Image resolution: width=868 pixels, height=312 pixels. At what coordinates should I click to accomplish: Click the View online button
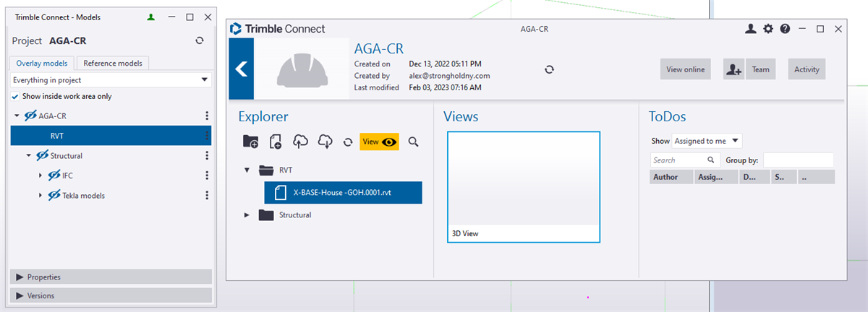(686, 69)
